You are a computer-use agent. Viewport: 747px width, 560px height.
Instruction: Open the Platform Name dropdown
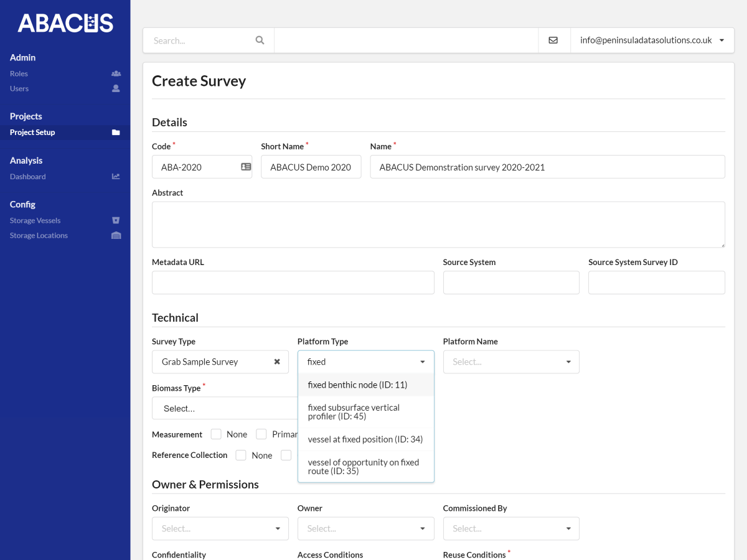click(511, 362)
